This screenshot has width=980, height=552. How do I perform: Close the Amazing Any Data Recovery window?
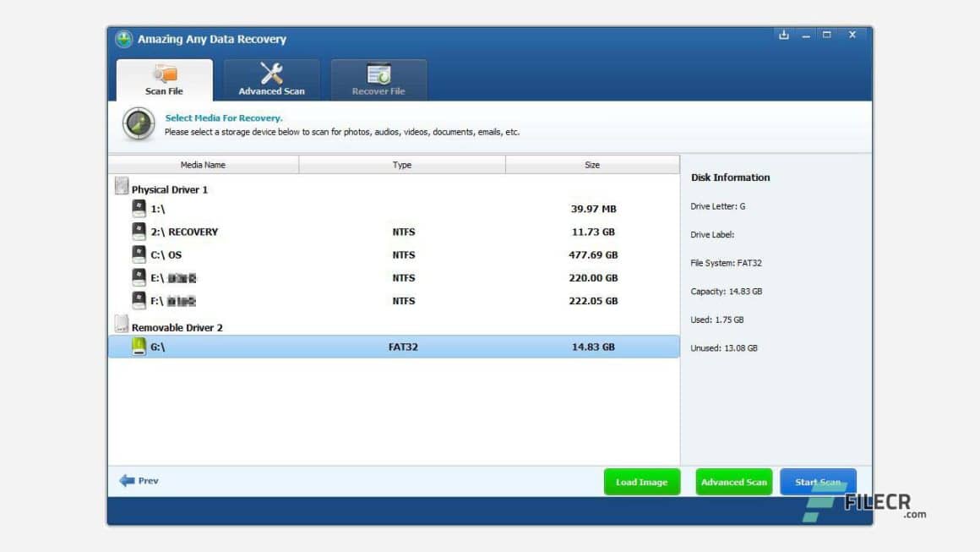[x=852, y=35]
